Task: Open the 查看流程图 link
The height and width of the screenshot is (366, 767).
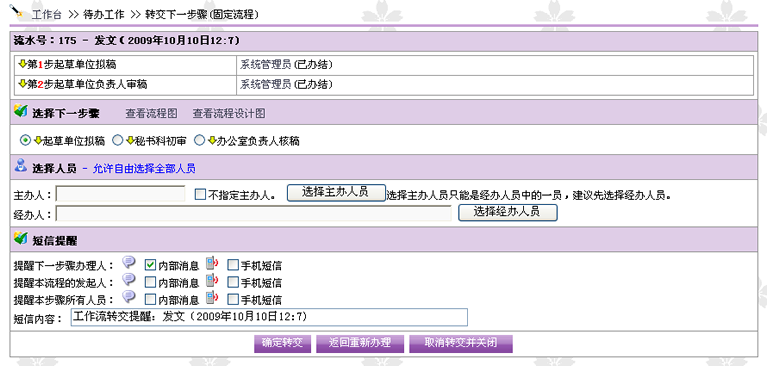Action: pos(151,114)
